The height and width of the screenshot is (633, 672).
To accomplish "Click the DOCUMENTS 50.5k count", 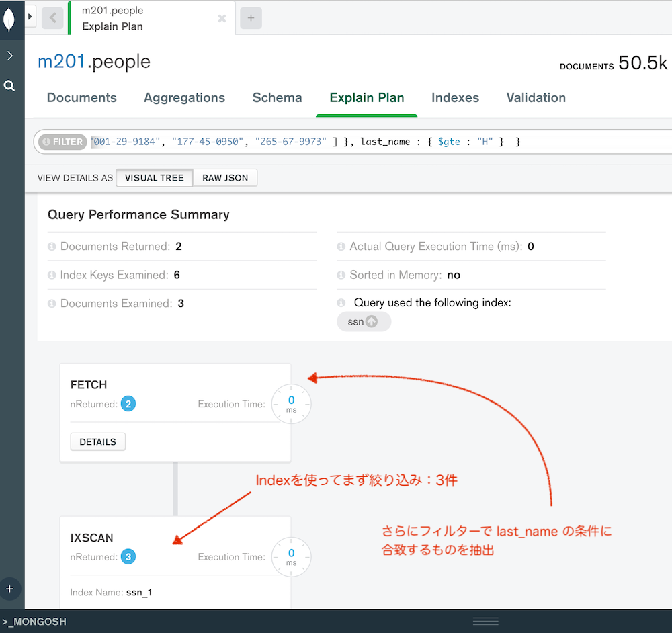I will pos(614,63).
